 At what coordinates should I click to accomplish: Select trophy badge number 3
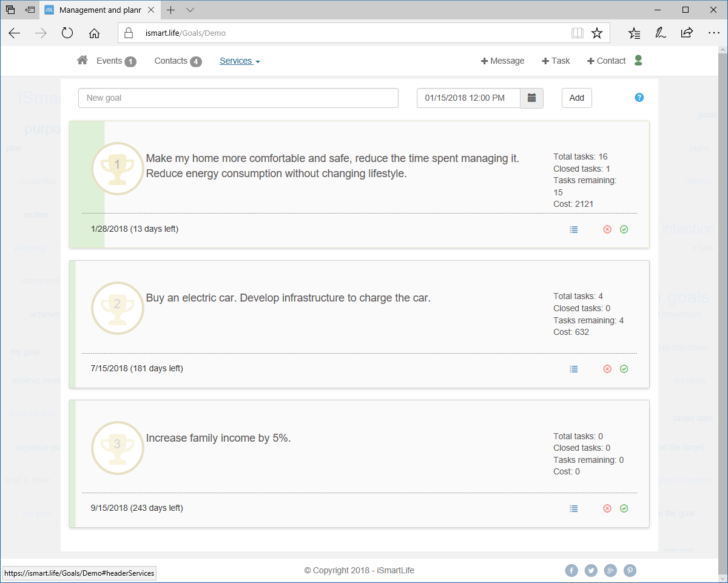tap(117, 448)
